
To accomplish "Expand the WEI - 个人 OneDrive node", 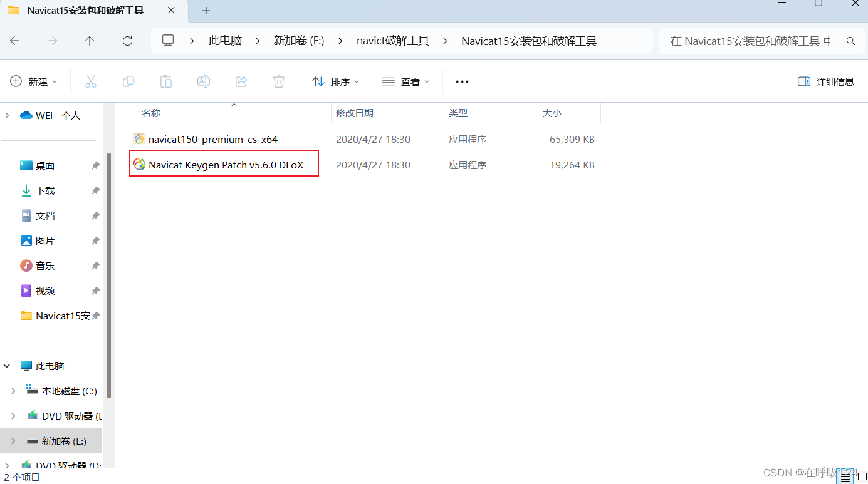I will pyautogui.click(x=8, y=115).
